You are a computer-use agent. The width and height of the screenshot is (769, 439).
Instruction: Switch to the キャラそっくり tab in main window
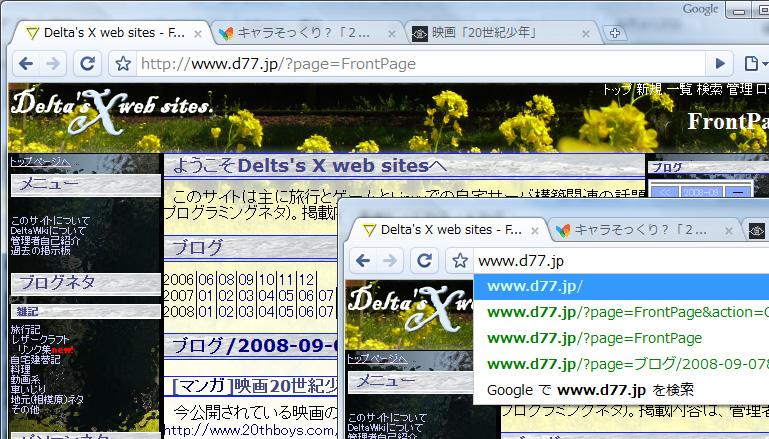300,33
